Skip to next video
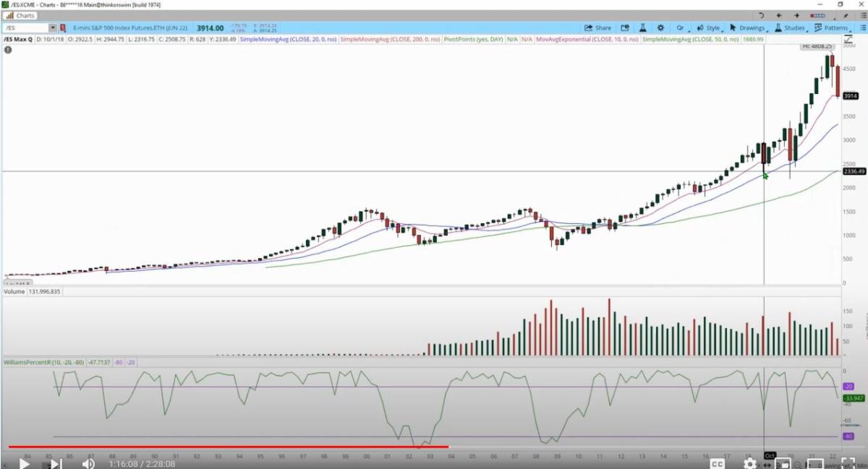 tap(55, 463)
